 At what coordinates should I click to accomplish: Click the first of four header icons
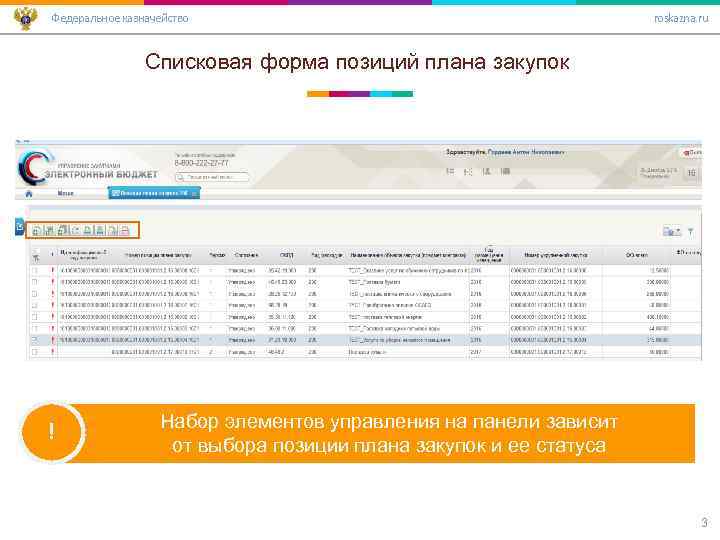[x=450, y=171]
